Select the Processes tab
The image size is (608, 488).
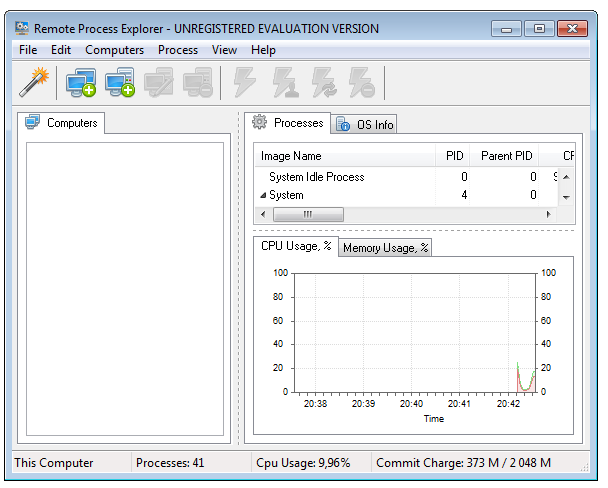coord(288,123)
